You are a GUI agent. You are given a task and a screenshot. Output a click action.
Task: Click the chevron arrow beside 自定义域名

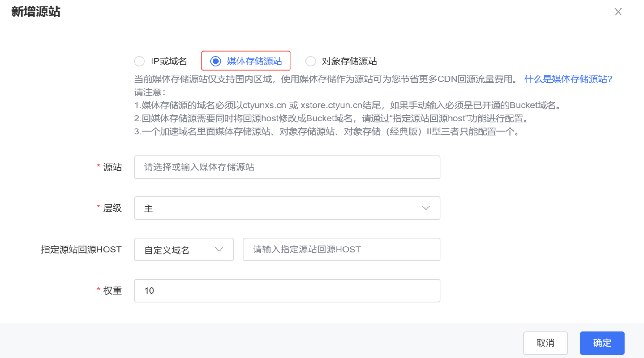219,250
